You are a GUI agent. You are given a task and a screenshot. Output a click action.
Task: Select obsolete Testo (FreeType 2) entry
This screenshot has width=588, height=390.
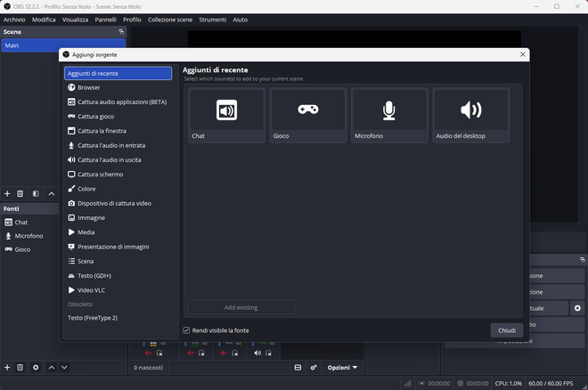pos(118,318)
